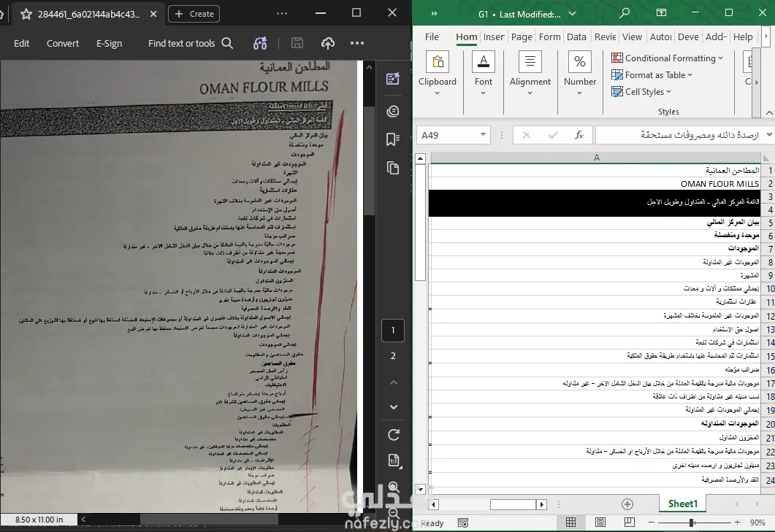Click the Create button in Acrobat
The image size is (775, 532).
[194, 14]
